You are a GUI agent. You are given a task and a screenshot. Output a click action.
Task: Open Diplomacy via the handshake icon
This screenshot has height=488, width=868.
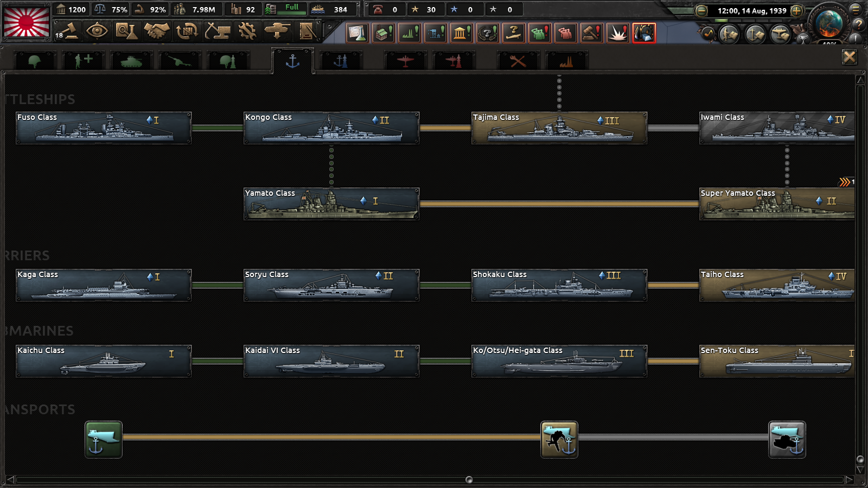157,31
